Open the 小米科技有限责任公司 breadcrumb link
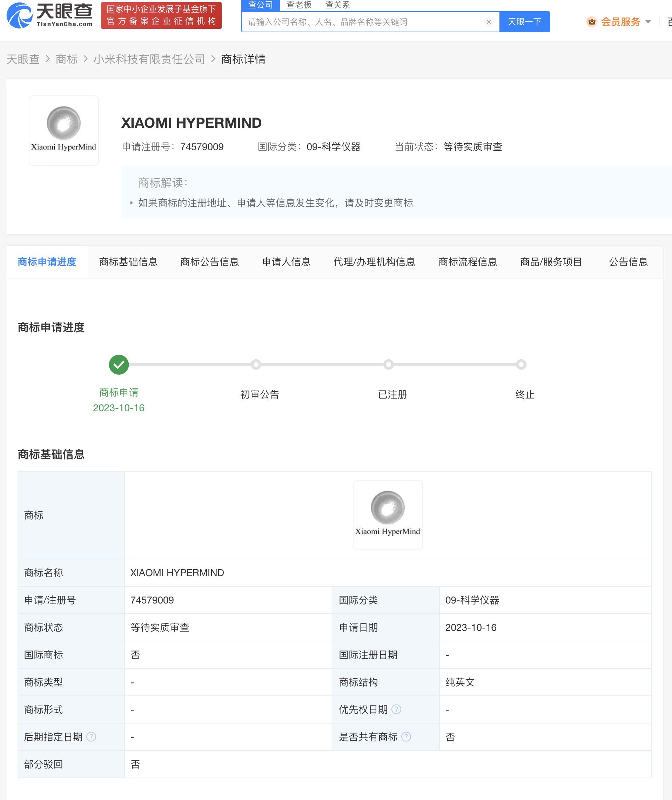Screen dimensions: 672x800 click(x=149, y=59)
